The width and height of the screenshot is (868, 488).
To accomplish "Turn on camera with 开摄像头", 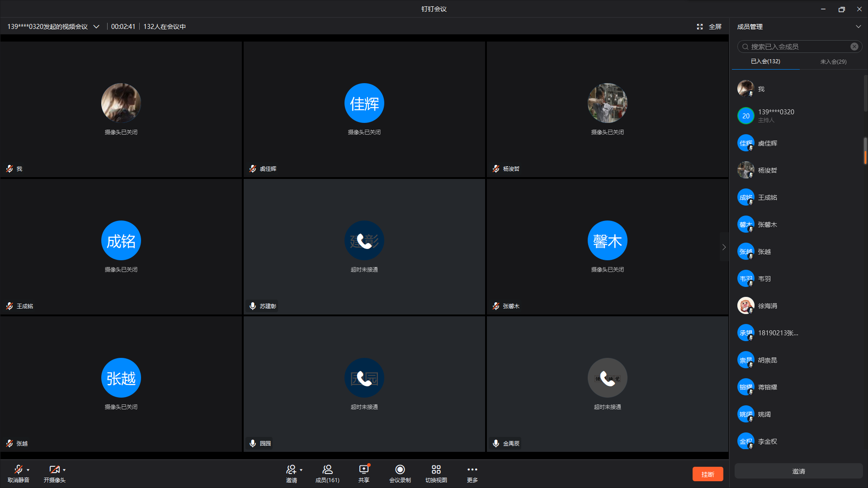I will [54, 470].
